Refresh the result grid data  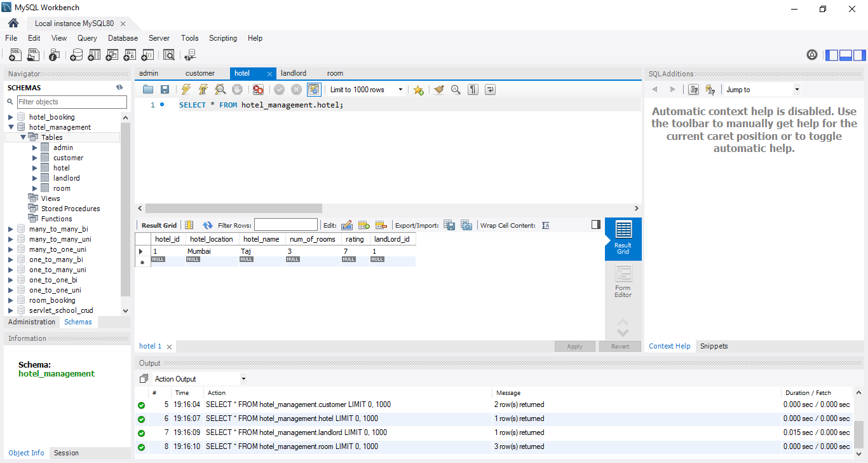click(207, 225)
